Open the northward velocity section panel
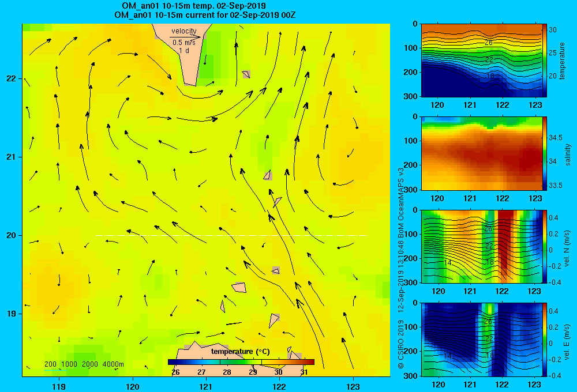 pos(482,246)
